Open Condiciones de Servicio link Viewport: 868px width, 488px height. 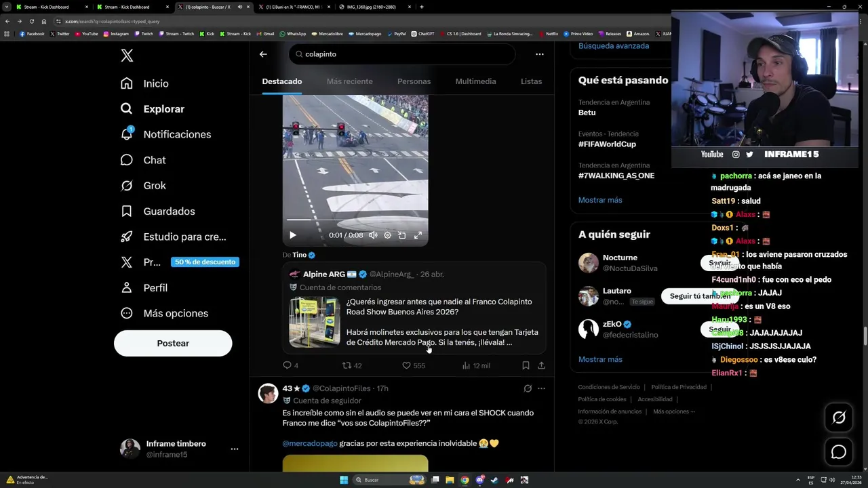coord(609,387)
